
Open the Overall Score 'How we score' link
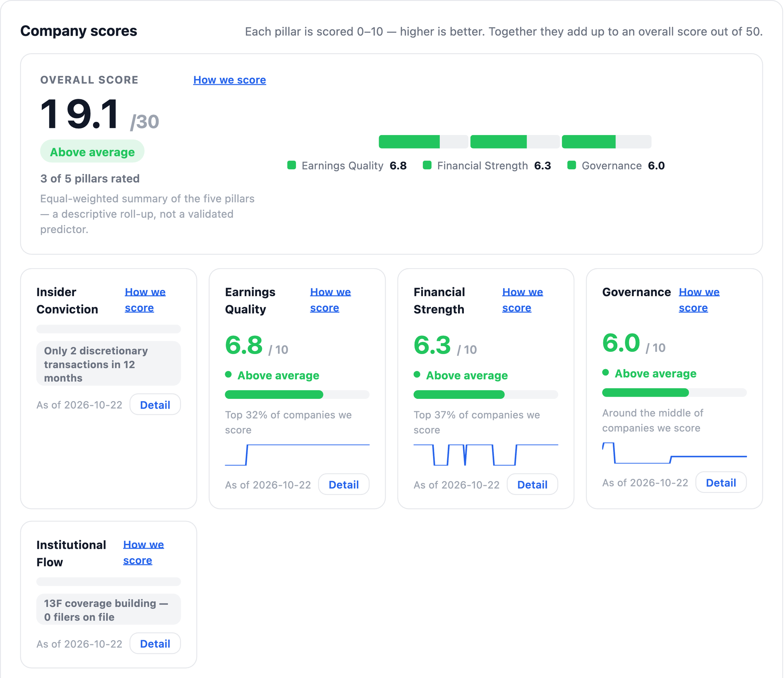coord(229,80)
